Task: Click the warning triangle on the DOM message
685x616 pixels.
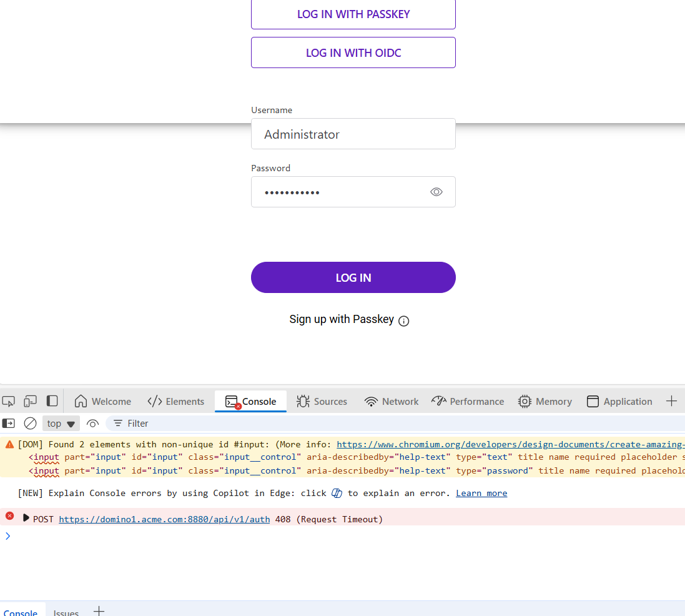Action: click(x=8, y=444)
